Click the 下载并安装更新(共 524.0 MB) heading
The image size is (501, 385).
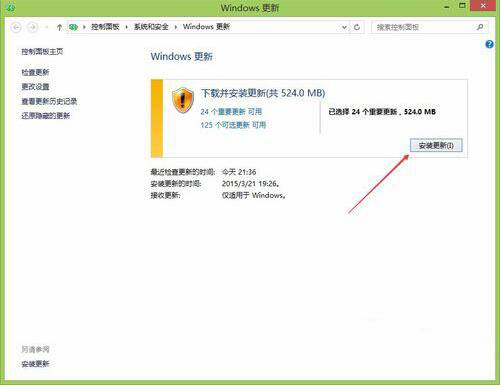pyautogui.click(x=263, y=93)
